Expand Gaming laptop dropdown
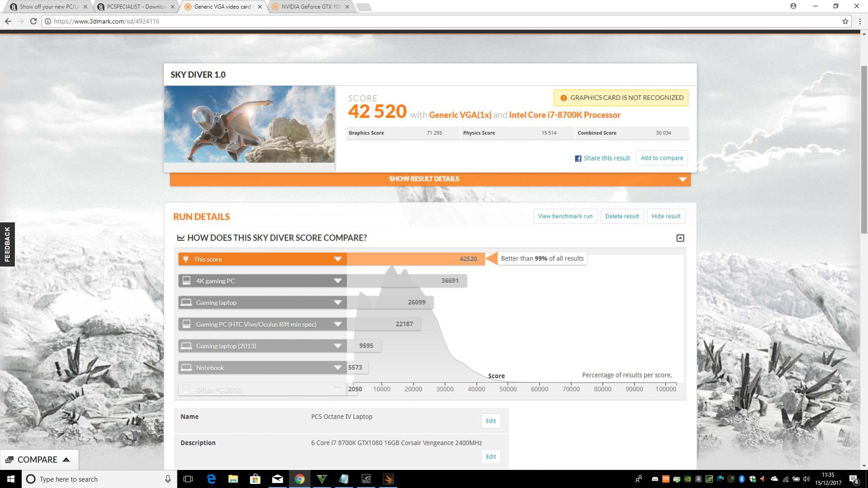 point(337,303)
